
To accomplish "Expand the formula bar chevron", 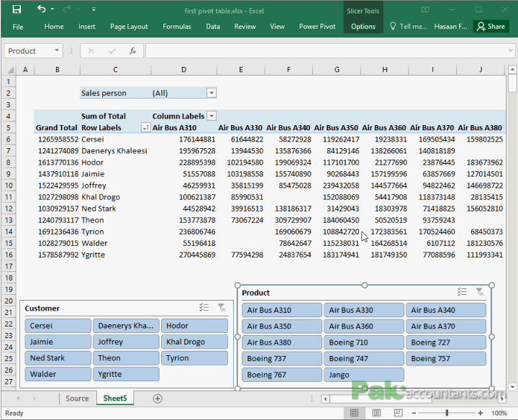I will pyautogui.click(x=510, y=50).
